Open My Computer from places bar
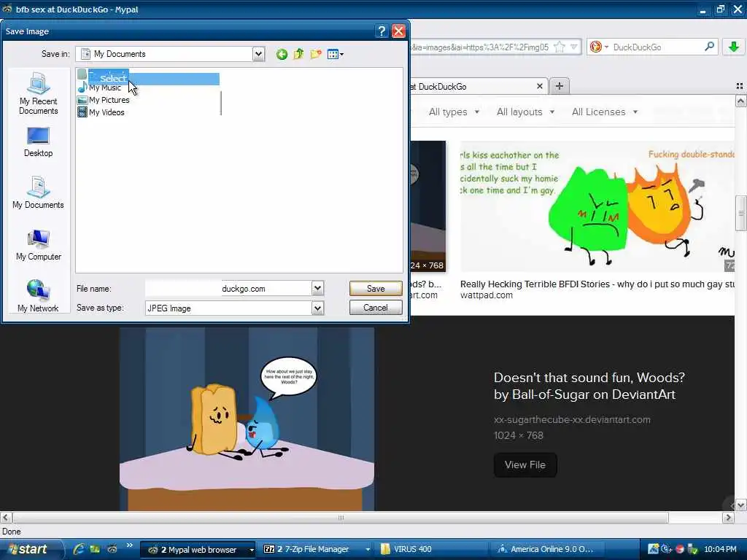The image size is (747, 560). (x=38, y=245)
